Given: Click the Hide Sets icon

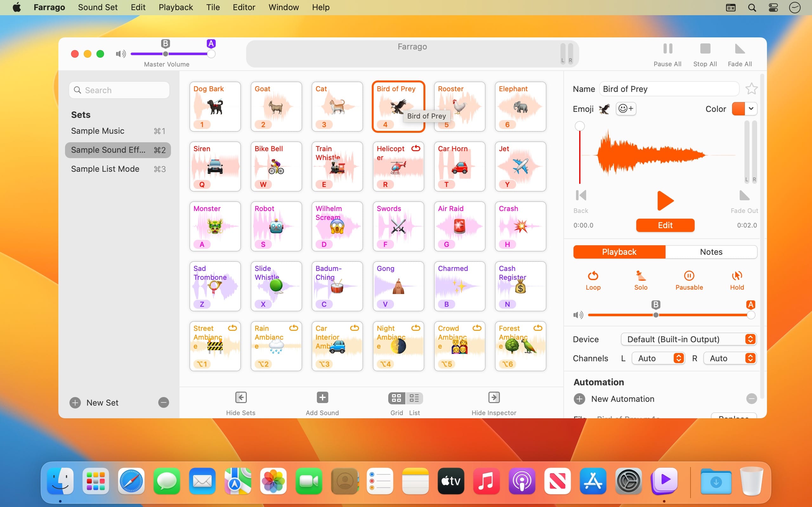Looking at the screenshot, I should point(240,397).
